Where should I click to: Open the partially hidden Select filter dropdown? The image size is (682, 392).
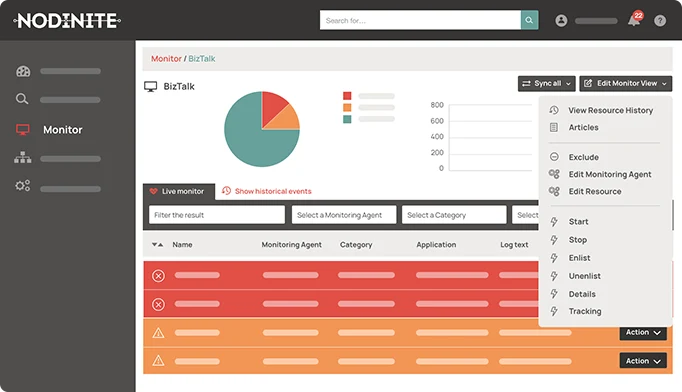(525, 215)
